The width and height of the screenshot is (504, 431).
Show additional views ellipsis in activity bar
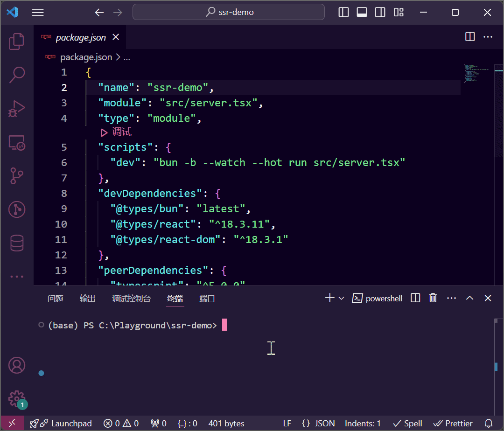point(17,277)
